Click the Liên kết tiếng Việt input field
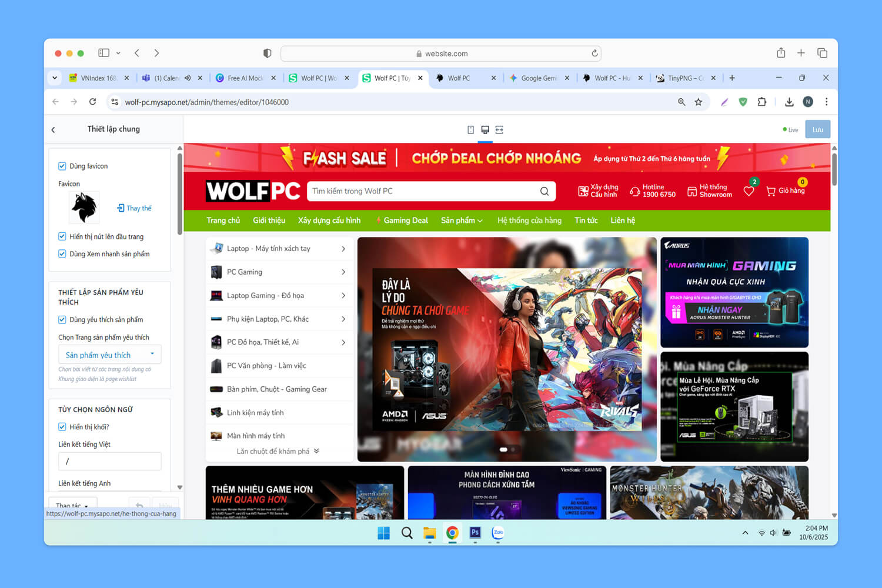This screenshot has width=882, height=588. (110, 462)
